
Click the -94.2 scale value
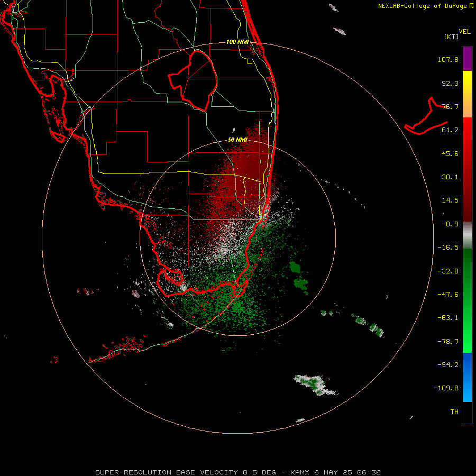pyautogui.click(x=448, y=365)
